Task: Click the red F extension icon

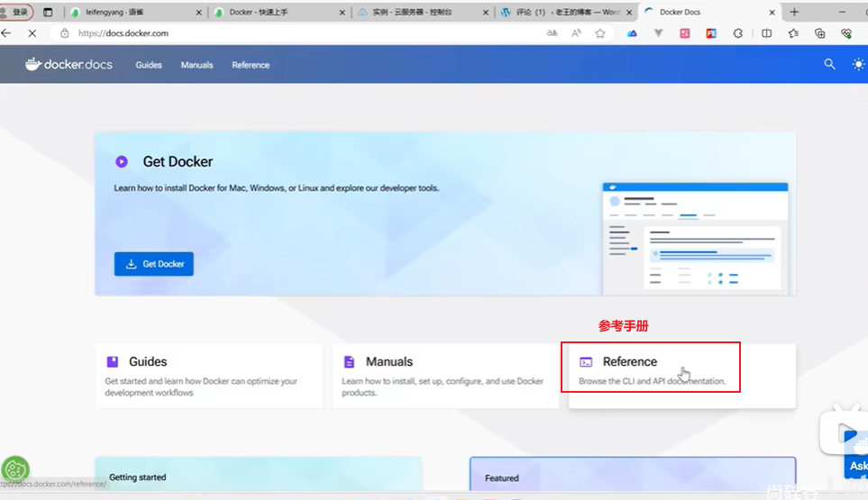Action: pos(711,33)
